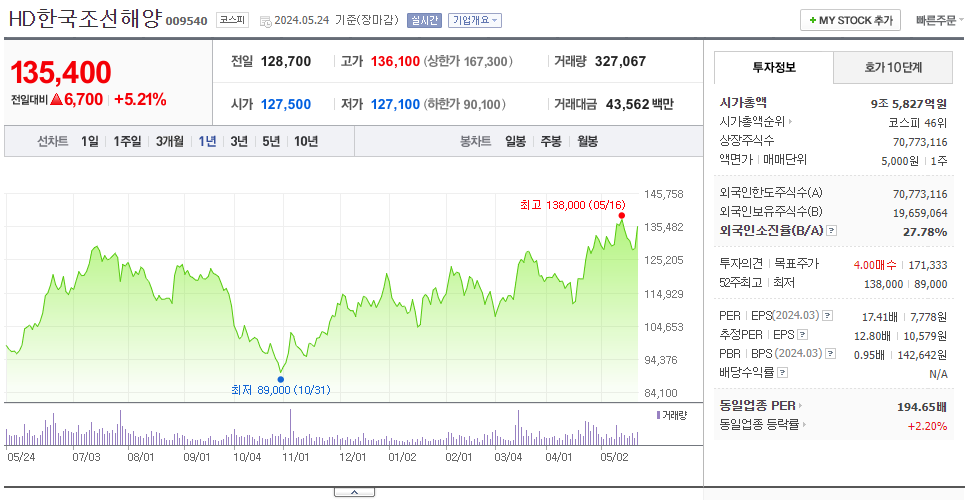Click the +5.21% change value

tap(140, 99)
